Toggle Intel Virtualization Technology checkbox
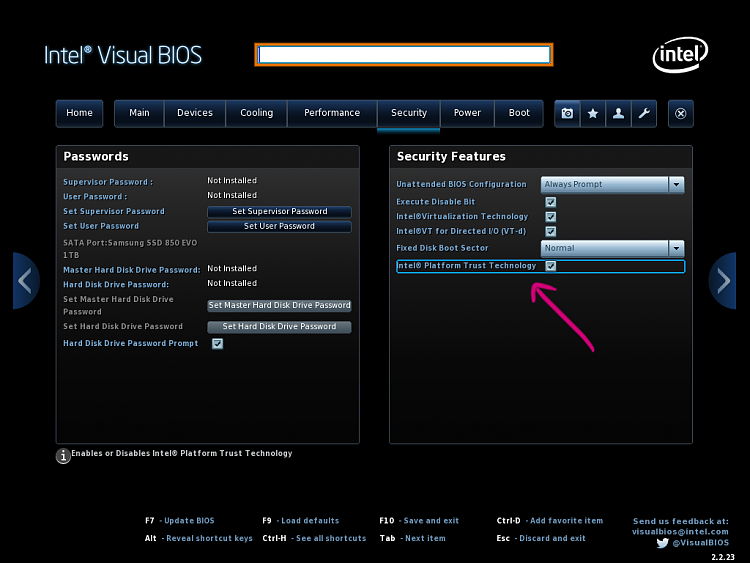Screen dimensions: 750x563 (x=551, y=217)
